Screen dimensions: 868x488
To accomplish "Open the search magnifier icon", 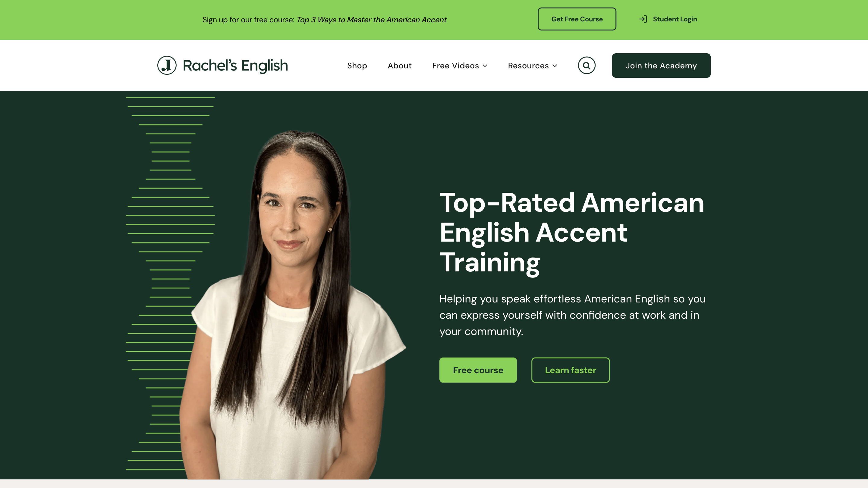I will pyautogui.click(x=586, y=65).
